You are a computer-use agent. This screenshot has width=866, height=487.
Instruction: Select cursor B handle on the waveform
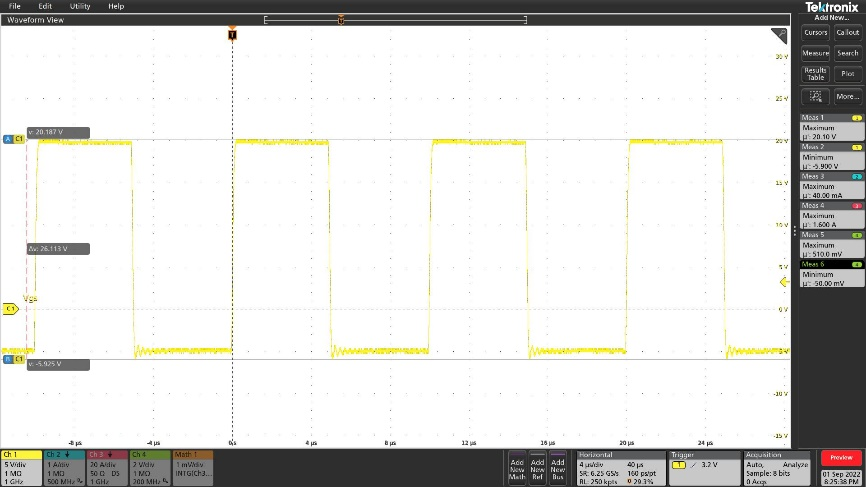pos(13,357)
